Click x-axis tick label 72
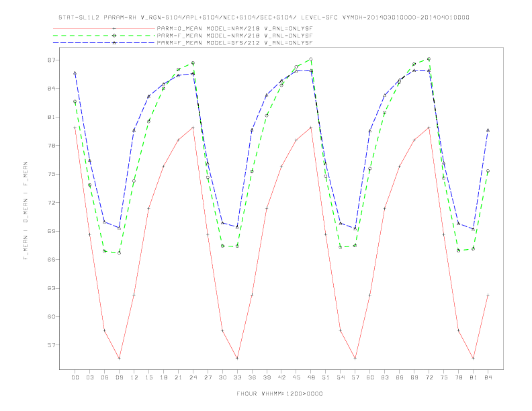This screenshot has width=532, height=411. coord(429,377)
